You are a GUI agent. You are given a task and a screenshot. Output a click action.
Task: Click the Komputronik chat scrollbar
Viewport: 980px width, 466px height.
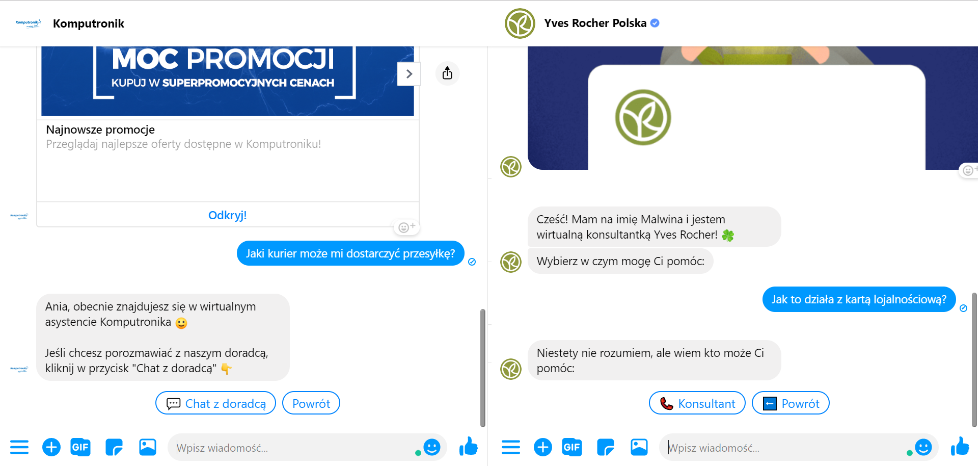coord(482,368)
